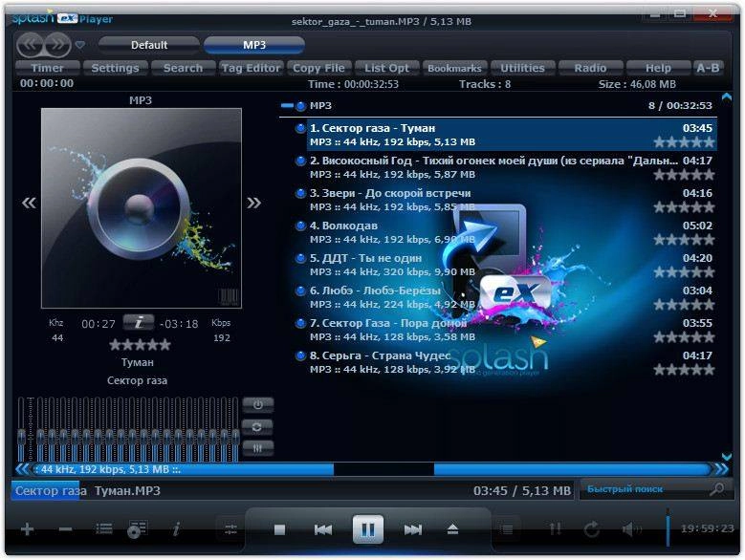745x560 pixels.
Task: Click the equalizer sliders icon left of stop
Action: [x=230, y=529]
